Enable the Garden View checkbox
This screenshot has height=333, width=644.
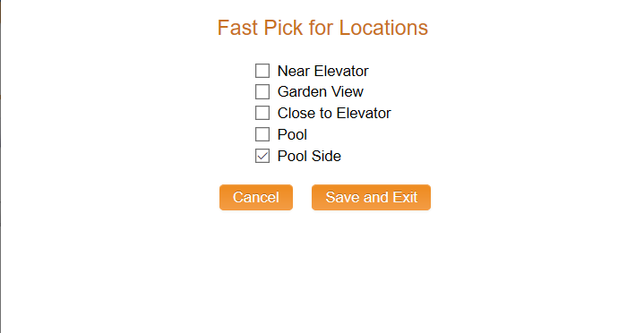coord(262,91)
